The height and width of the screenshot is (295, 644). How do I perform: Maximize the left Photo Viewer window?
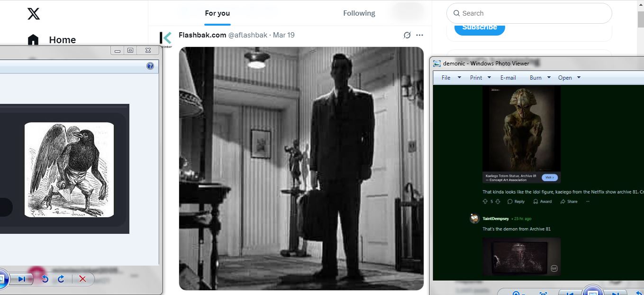[x=130, y=50]
